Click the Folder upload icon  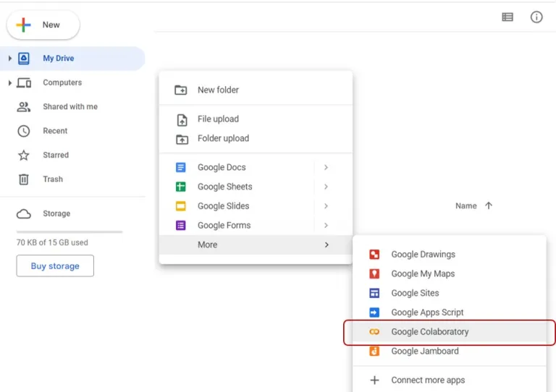182,139
